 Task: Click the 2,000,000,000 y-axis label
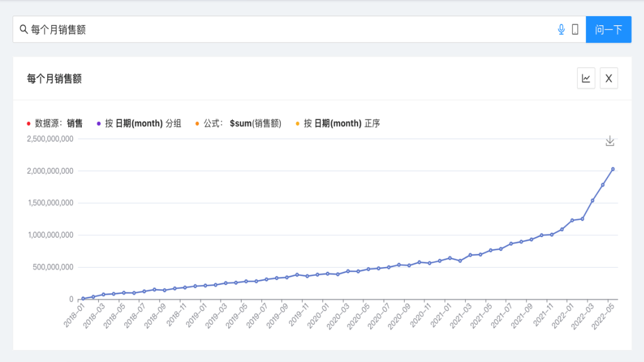click(50, 171)
